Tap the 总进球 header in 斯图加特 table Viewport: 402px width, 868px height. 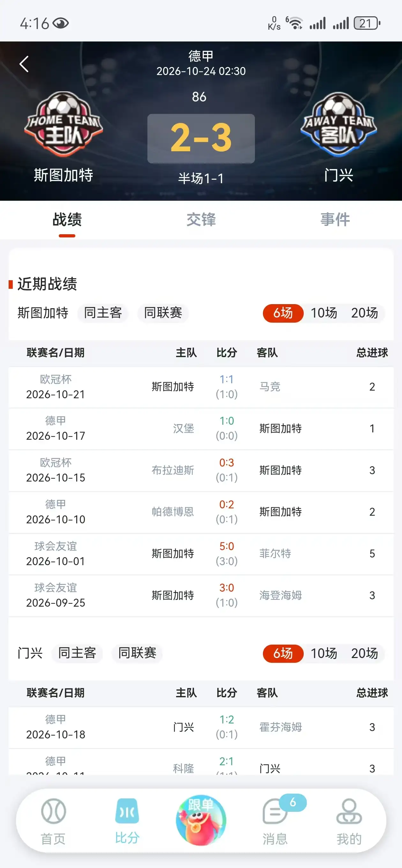pos(372,353)
